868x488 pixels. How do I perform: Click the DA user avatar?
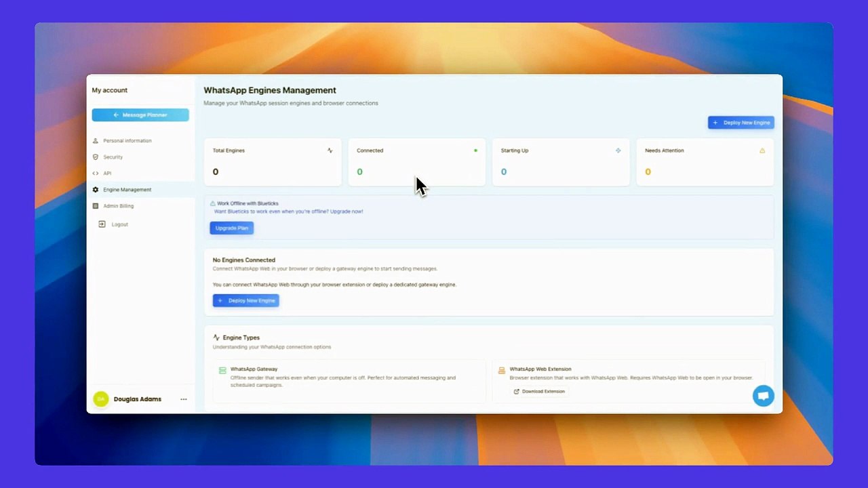point(100,399)
